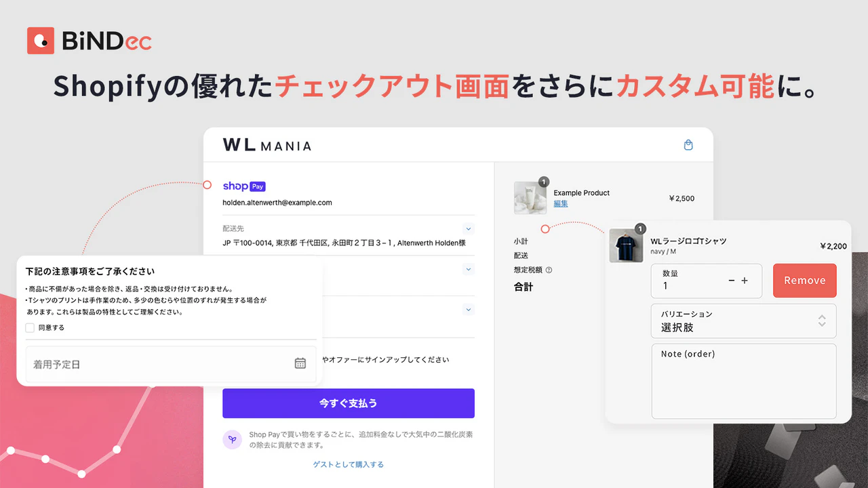Click the shopping bag cart icon

coord(688,145)
